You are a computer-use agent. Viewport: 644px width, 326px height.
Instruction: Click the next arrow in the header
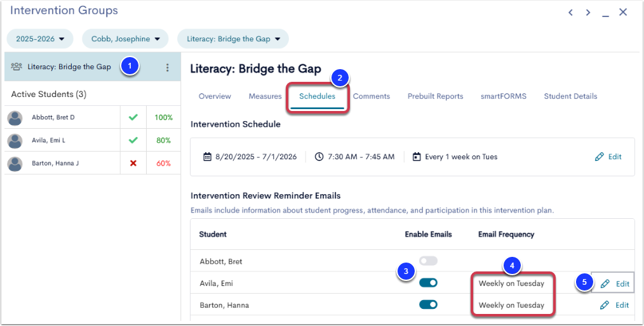click(588, 13)
